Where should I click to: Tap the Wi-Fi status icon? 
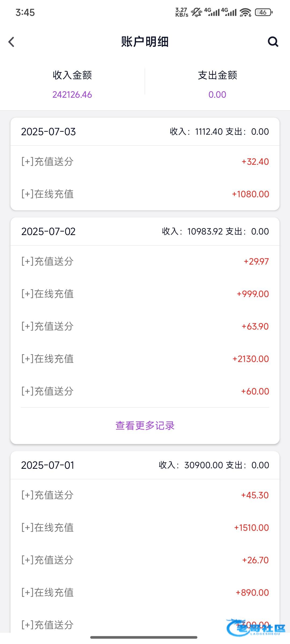pyautogui.click(x=245, y=12)
